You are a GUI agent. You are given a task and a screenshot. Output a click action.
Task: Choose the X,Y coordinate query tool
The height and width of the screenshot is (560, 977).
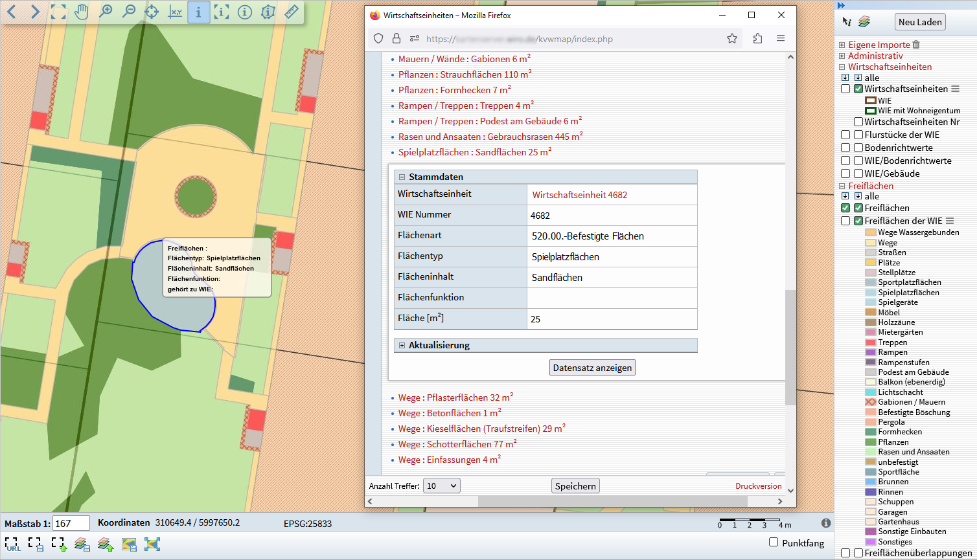coord(175,12)
